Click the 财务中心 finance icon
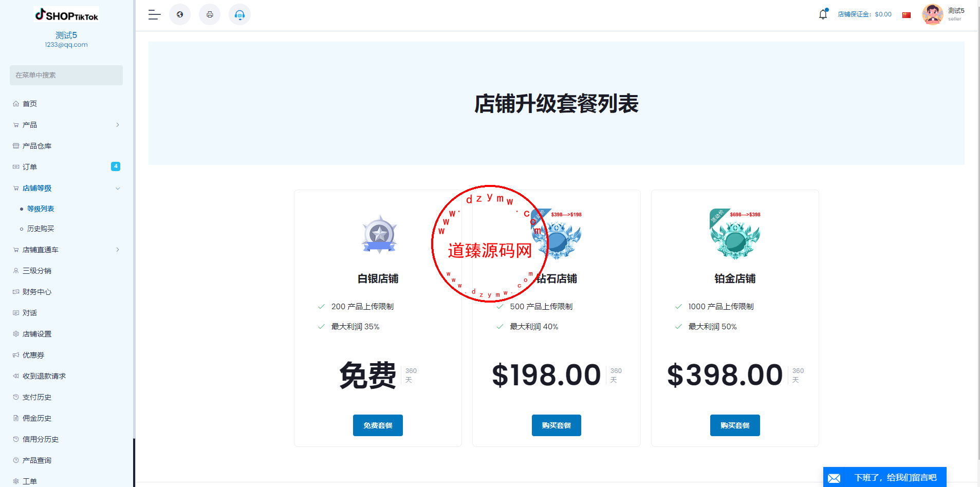 tap(16, 292)
